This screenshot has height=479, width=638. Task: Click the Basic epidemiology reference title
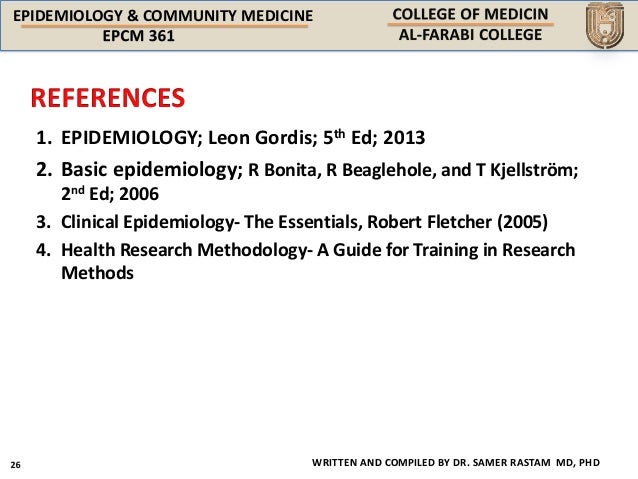(x=149, y=170)
